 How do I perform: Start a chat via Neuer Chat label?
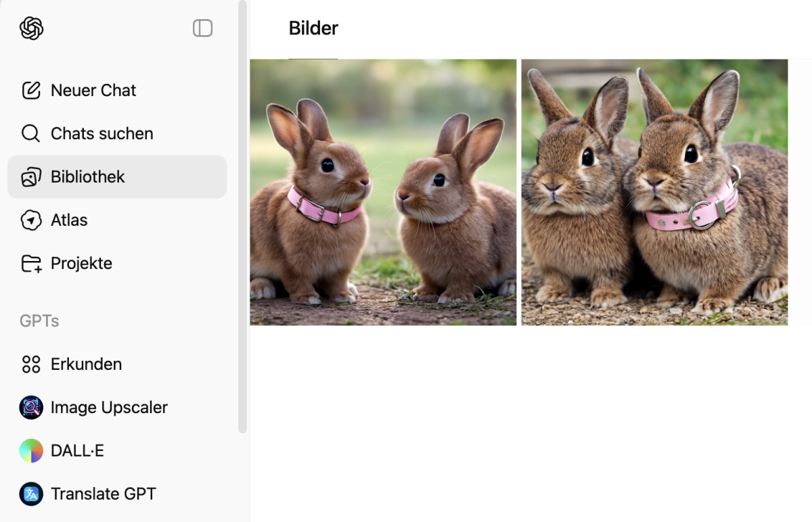click(x=93, y=91)
